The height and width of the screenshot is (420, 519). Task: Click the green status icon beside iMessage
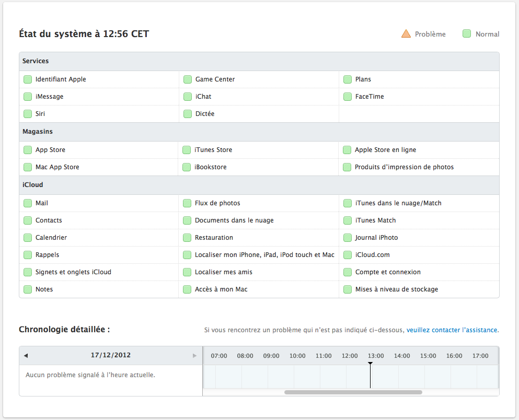(28, 97)
